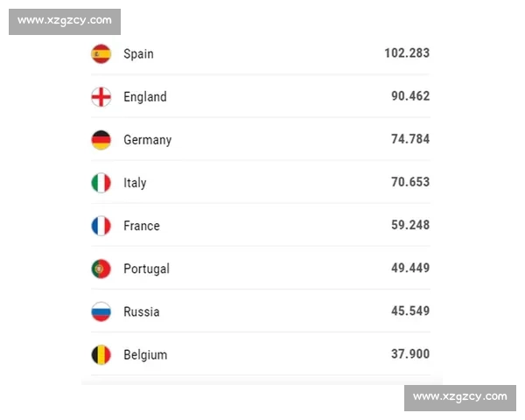Select the France flag icon
Screen dimensions: 525x420
pos(101,226)
